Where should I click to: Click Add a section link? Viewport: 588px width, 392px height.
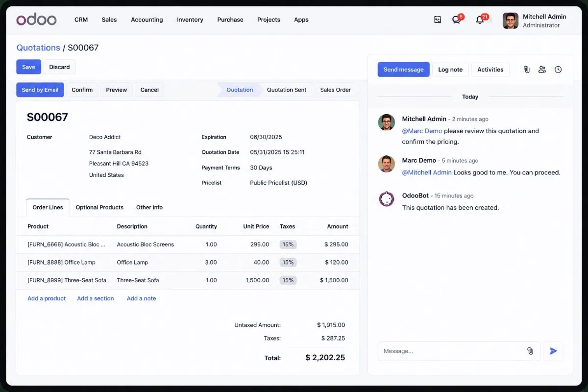click(96, 298)
